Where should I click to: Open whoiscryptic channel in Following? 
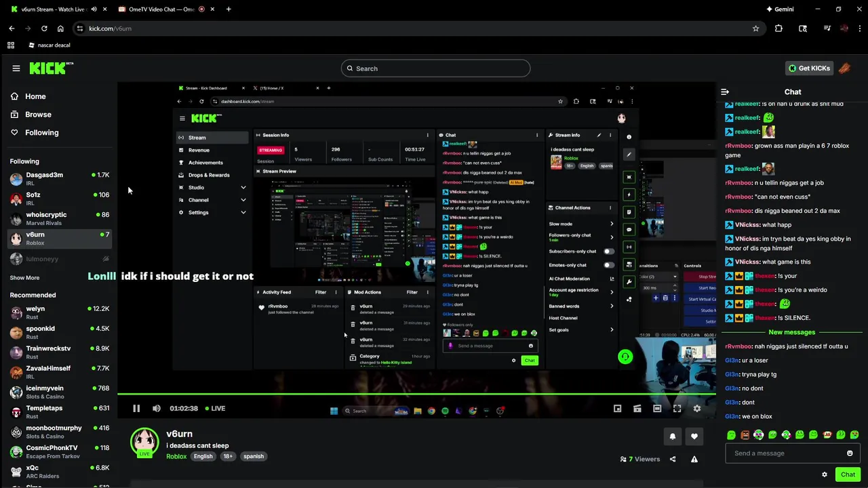coord(60,219)
